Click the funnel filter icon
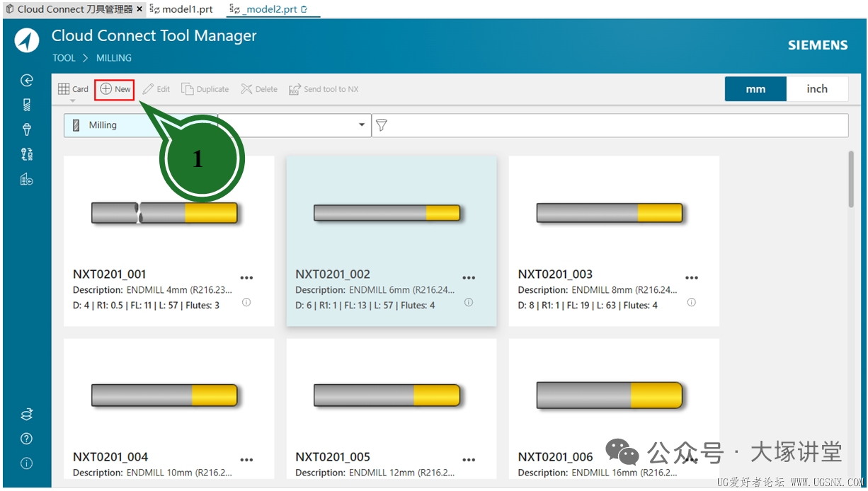This screenshot has width=868, height=491. click(382, 125)
